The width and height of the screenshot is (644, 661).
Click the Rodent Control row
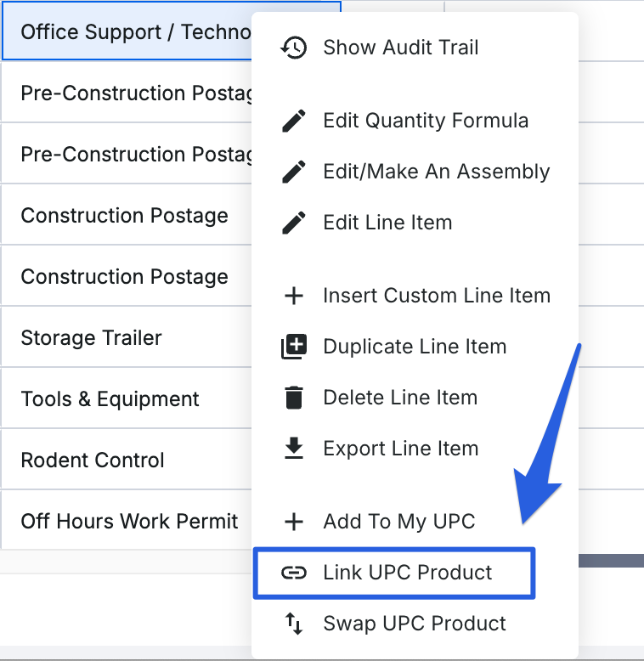pyautogui.click(x=93, y=460)
